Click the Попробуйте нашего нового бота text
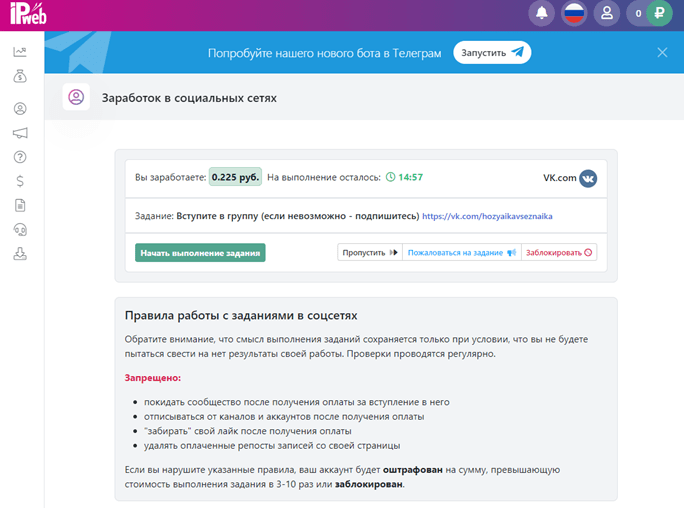 [325, 53]
